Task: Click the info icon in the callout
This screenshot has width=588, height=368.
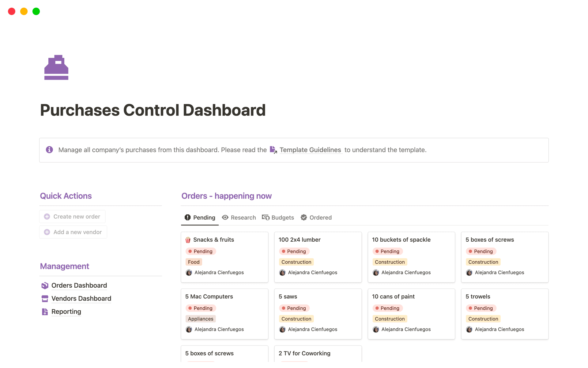Action: [x=49, y=150]
